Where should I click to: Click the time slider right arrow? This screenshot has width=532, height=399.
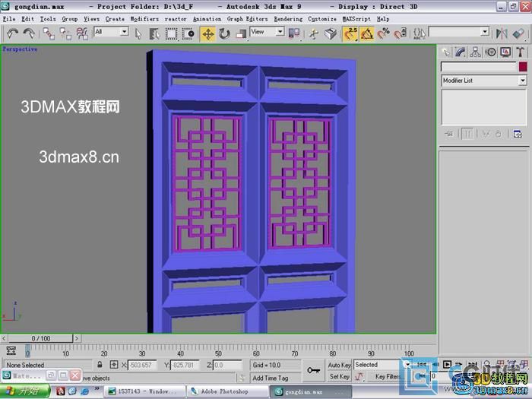[x=77, y=338]
